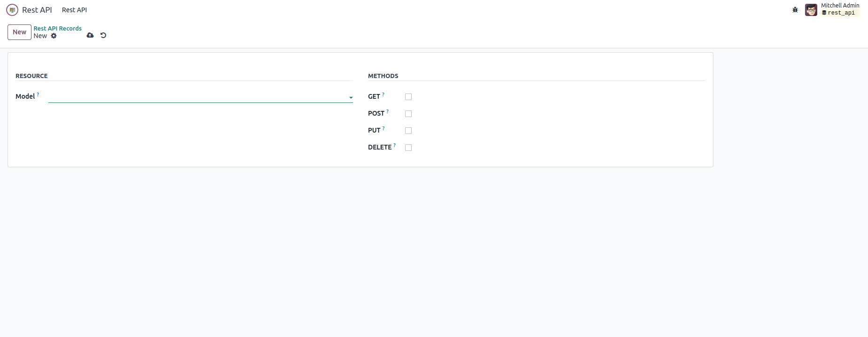This screenshot has height=337, width=868.
Task: Save the record with the cloud icon
Action: [90, 35]
